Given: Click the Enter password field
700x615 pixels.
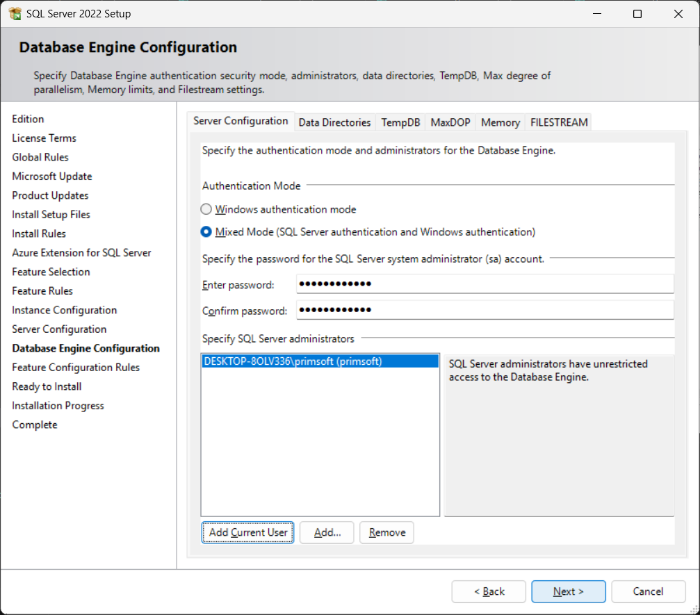Looking at the screenshot, I should (x=485, y=284).
